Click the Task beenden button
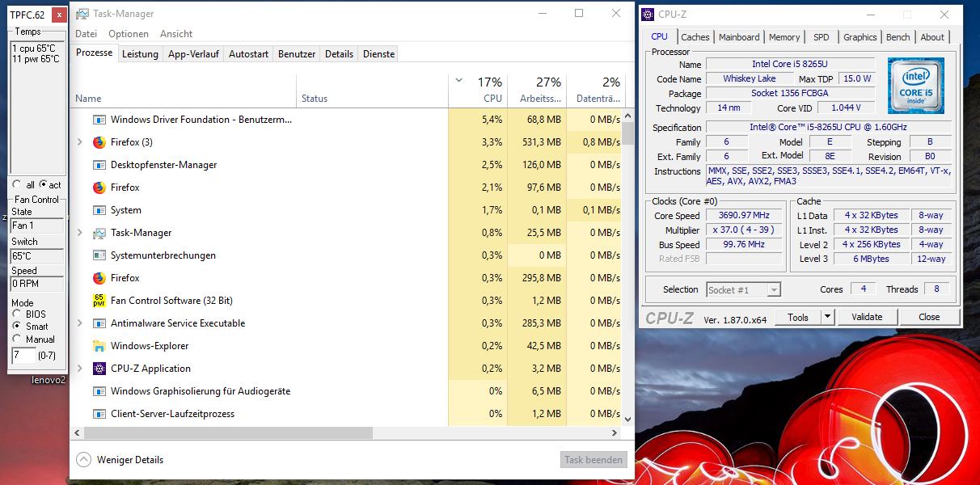Screen dimensions: 980x485 coord(593,460)
